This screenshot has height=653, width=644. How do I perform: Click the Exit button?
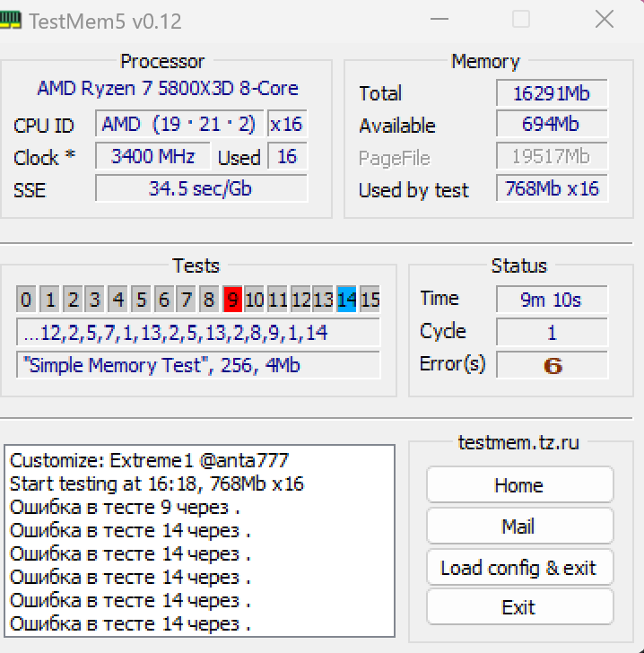pyautogui.click(x=520, y=606)
